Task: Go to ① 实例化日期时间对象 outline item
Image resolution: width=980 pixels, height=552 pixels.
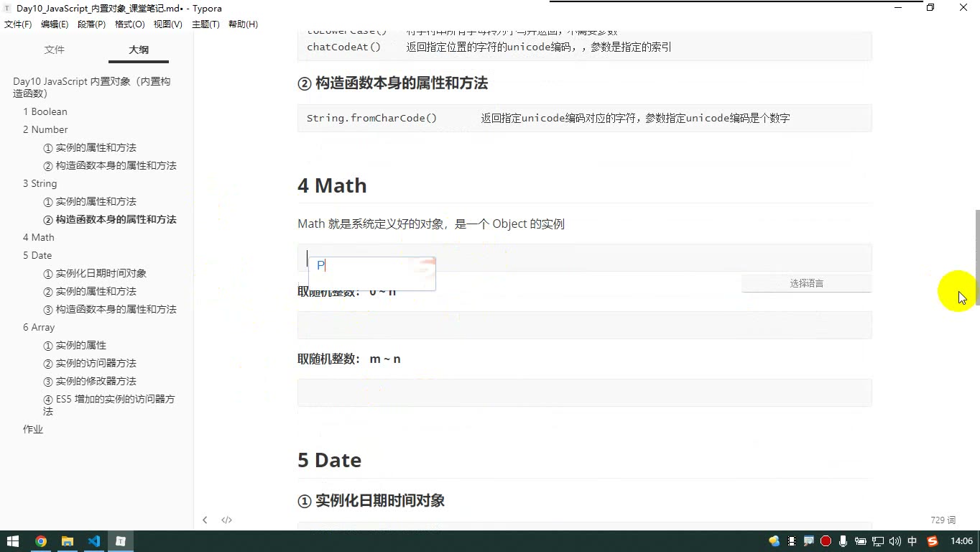Action: (x=95, y=273)
